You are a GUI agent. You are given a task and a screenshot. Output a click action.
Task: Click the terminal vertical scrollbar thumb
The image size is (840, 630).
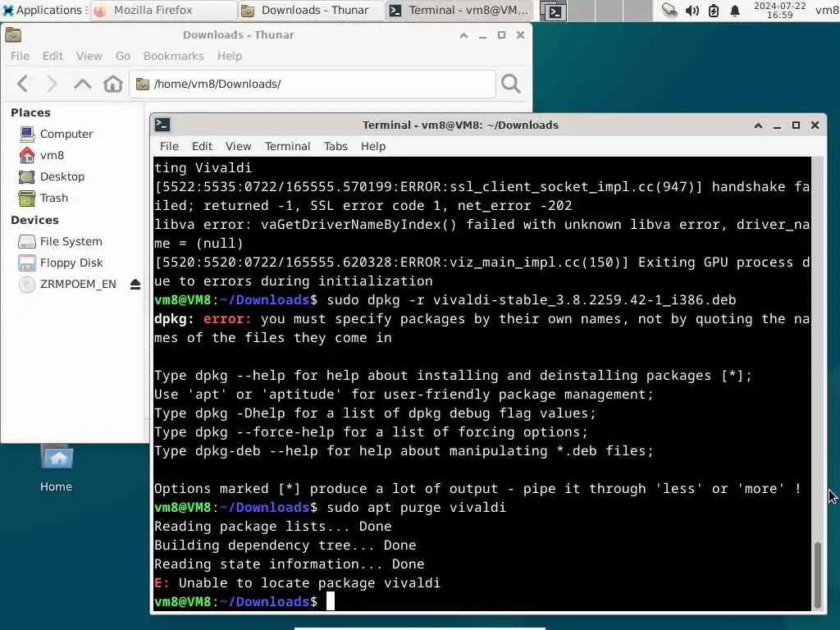(x=818, y=573)
